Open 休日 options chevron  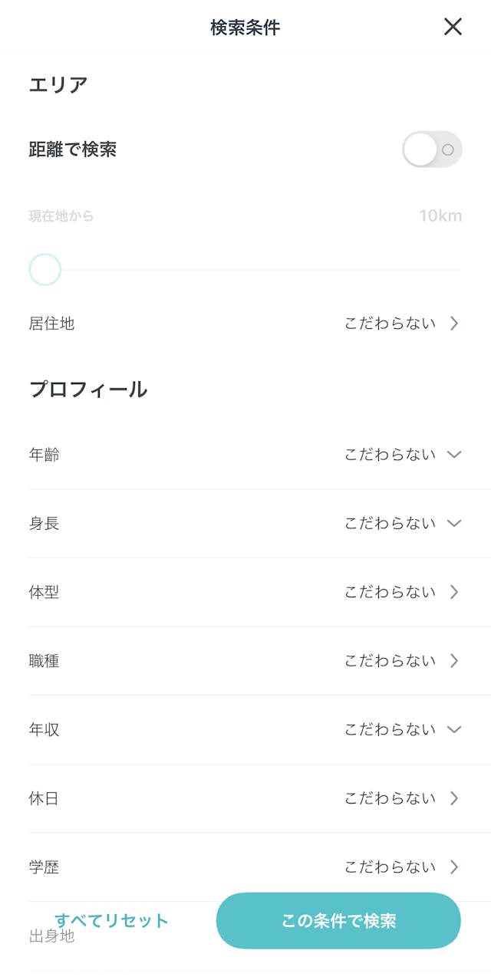454,798
